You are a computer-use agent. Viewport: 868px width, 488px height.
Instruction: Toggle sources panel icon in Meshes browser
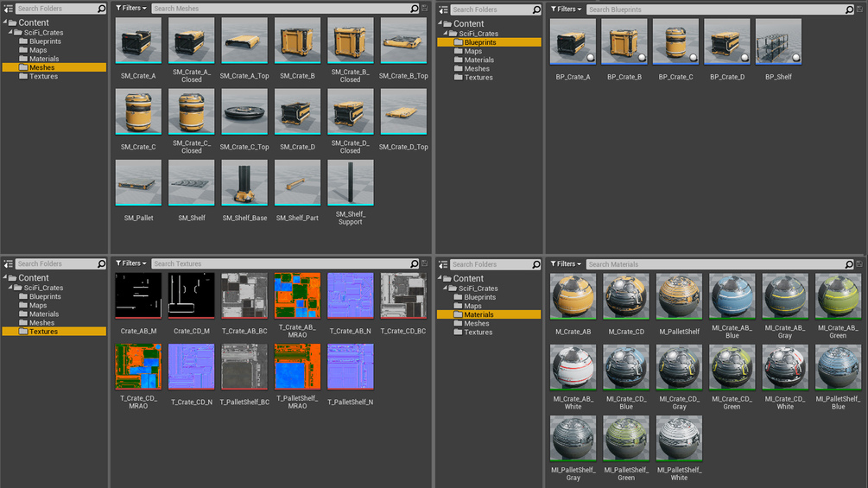[x=9, y=9]
